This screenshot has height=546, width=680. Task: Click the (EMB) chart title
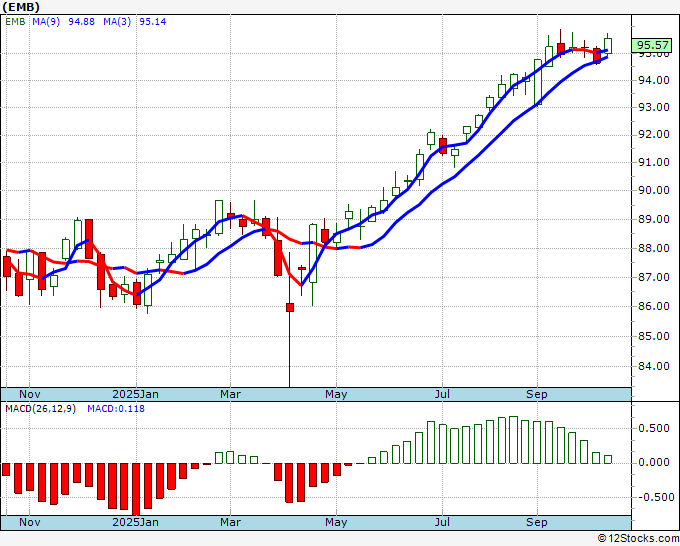point(21,7)
